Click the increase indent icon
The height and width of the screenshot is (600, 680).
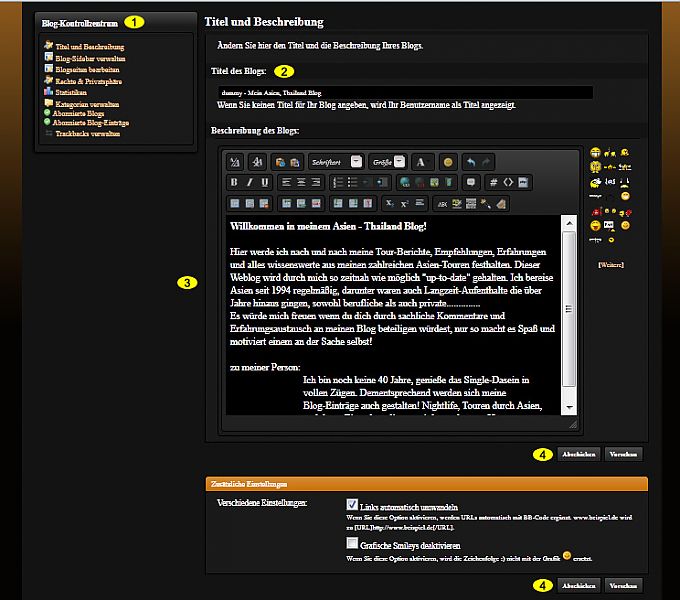[x=382, y=183]
